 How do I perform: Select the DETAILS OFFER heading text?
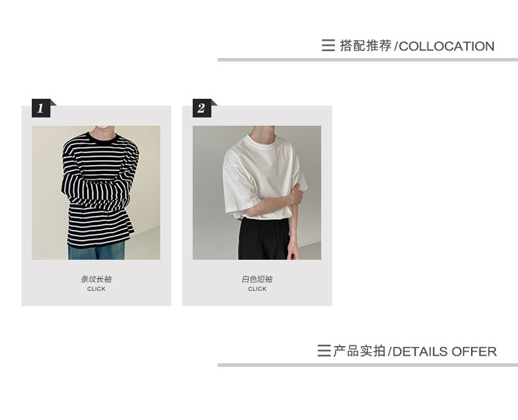(445, 352)
